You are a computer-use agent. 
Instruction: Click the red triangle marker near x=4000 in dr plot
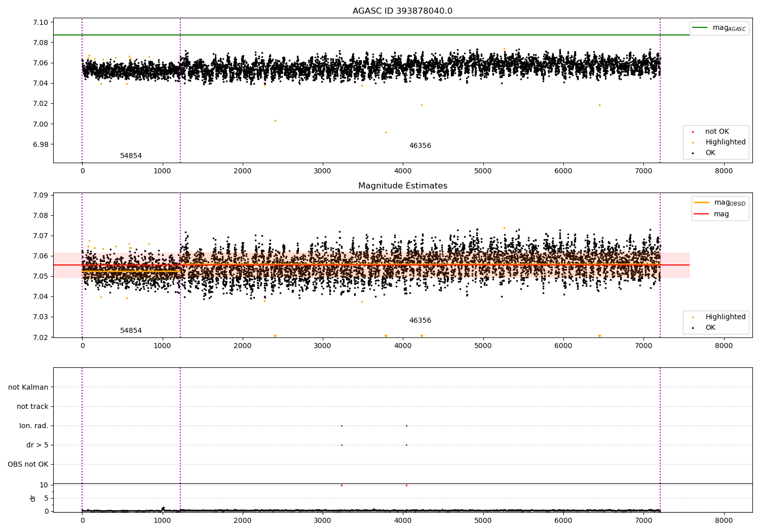[406, 485]
